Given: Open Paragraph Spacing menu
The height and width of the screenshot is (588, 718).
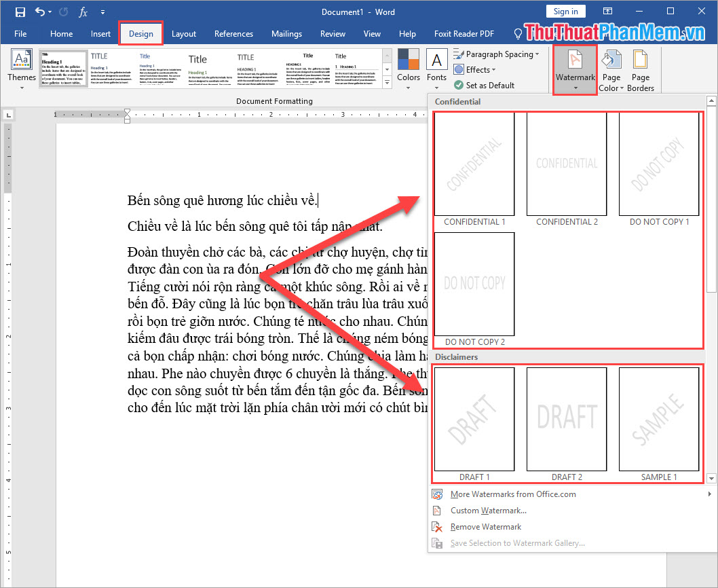Looking at the screenshot, I should [x=496, y=54].
